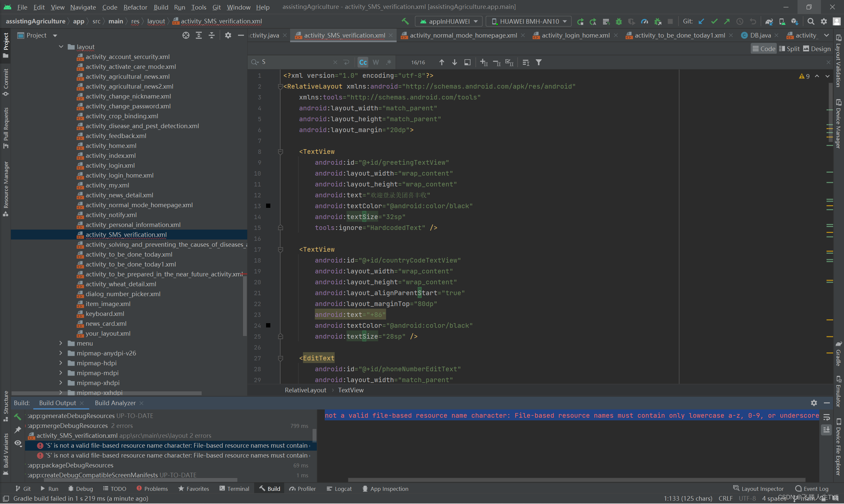Screen dimensions: 844x504
Task: Toggle Words option W in find bar
Action: pos(376,62)
